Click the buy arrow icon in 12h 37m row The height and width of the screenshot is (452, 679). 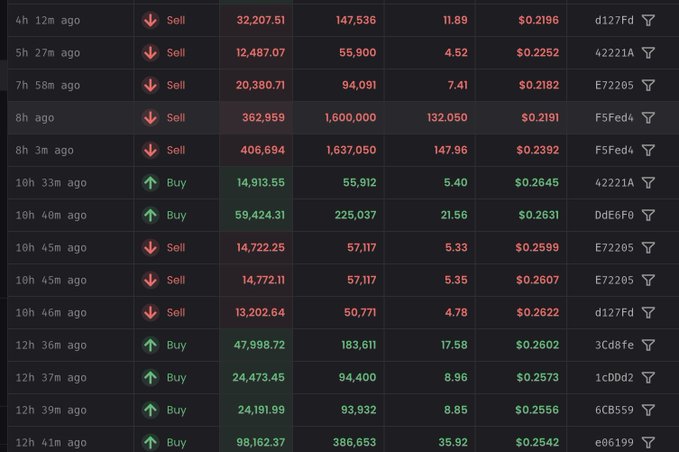[150, 378]
